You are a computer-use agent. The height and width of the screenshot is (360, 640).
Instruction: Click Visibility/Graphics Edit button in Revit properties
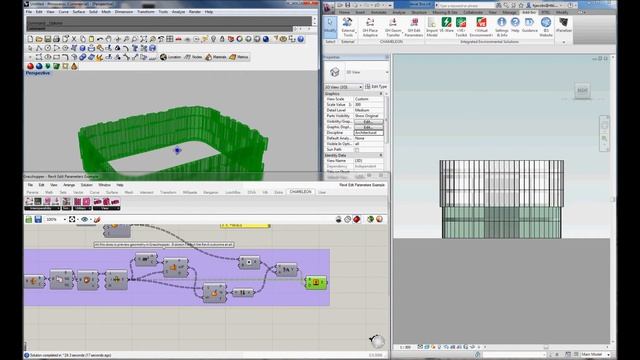pyautogui.click(x=368, y=122)
